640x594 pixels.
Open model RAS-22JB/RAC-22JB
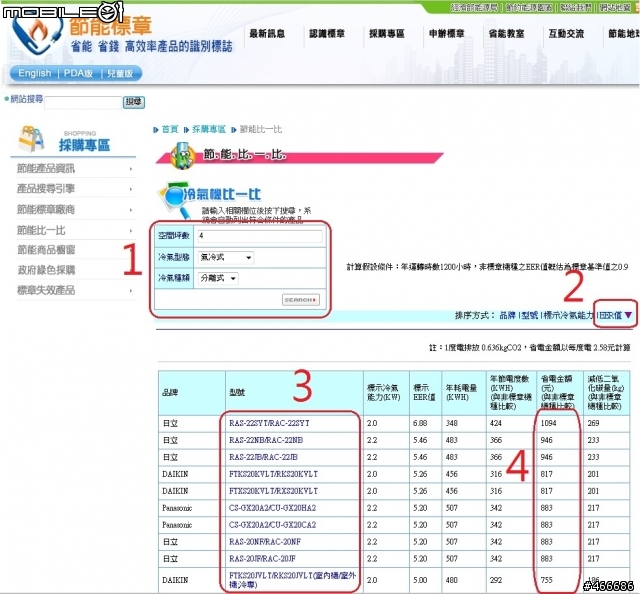263,457
